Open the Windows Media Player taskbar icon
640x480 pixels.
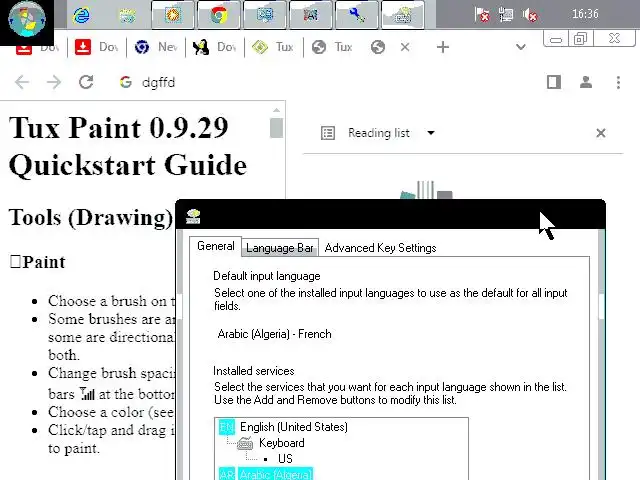pyautogui.click(x=173, y=15)
